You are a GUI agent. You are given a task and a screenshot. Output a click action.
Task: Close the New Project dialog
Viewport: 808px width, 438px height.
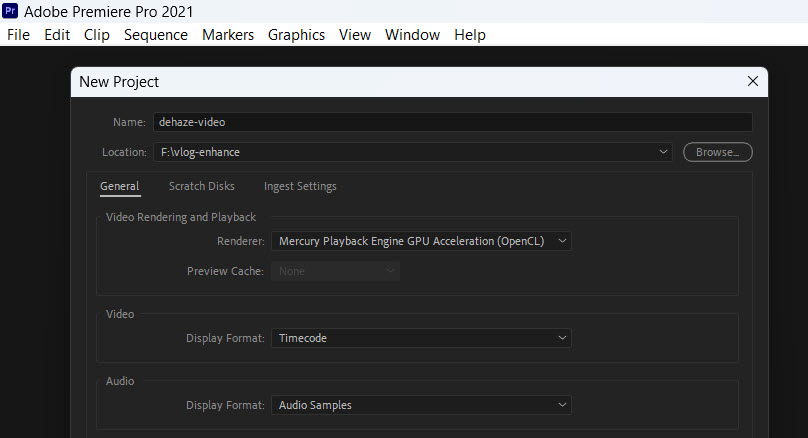pos(753,81)
